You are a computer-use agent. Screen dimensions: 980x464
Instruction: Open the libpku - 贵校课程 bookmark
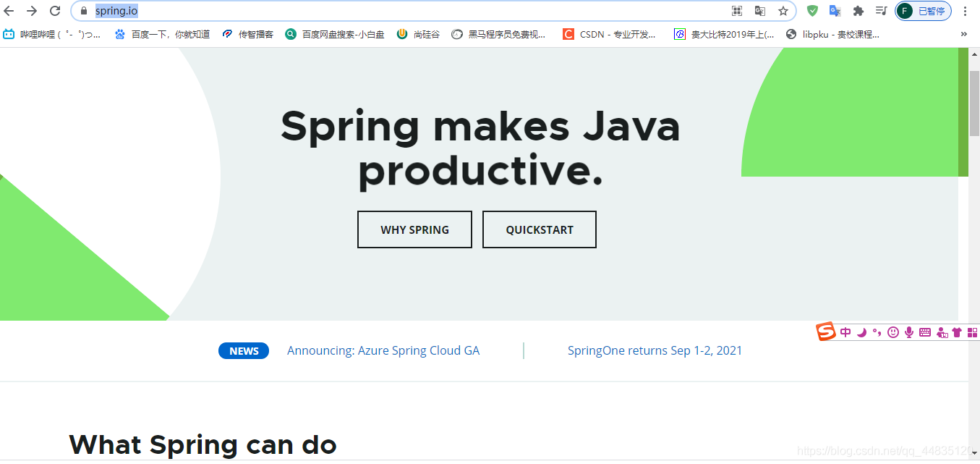tap(833, 34)
